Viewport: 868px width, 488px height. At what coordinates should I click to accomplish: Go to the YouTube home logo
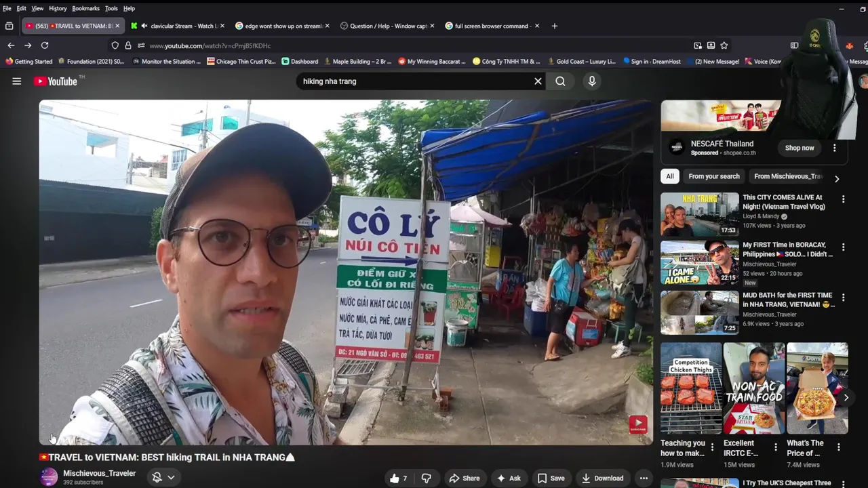pos(56,81)
